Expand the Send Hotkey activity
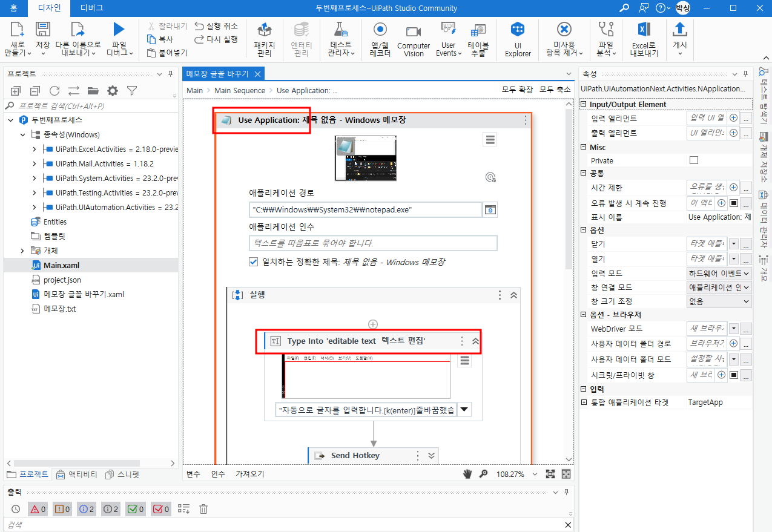 (431, 456)
